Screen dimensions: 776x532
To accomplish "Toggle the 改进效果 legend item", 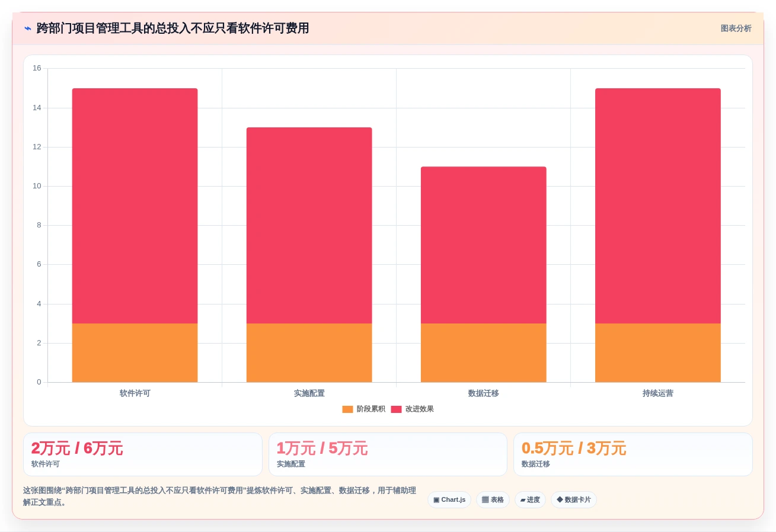I will click(412, 409).
